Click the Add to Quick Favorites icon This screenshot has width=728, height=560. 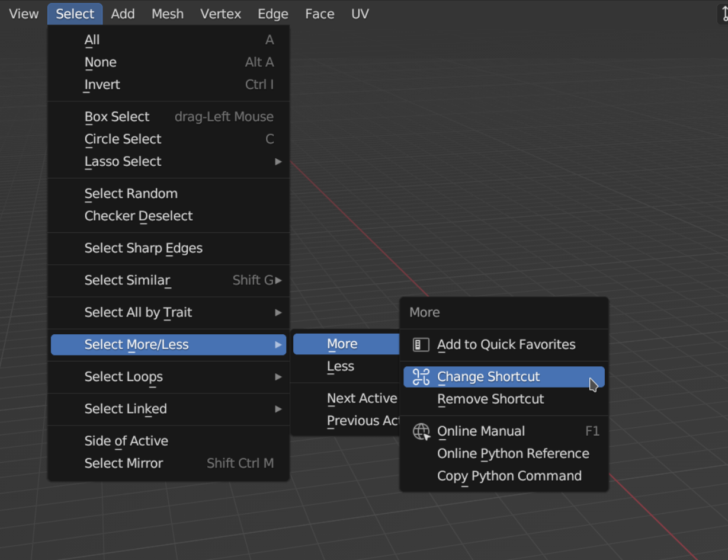pos(421,345)
